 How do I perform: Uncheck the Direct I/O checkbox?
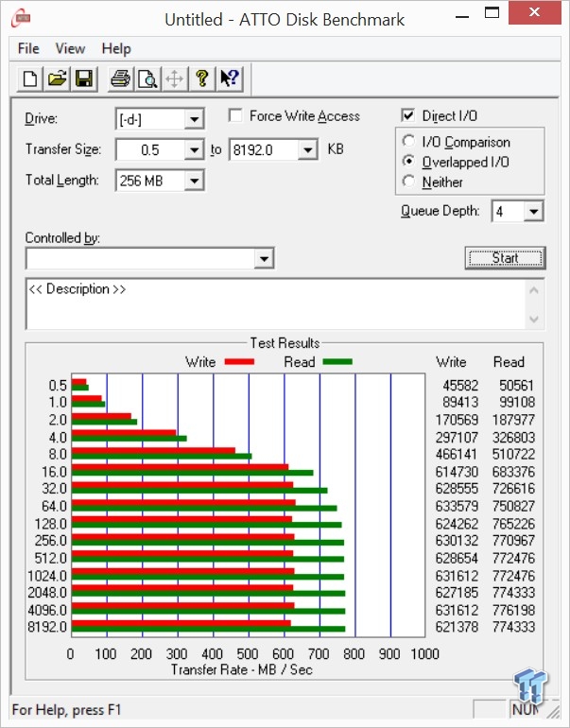407,115
